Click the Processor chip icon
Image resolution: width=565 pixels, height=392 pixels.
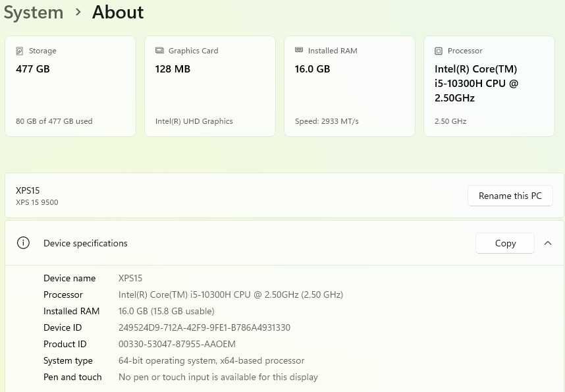(438, 51)
